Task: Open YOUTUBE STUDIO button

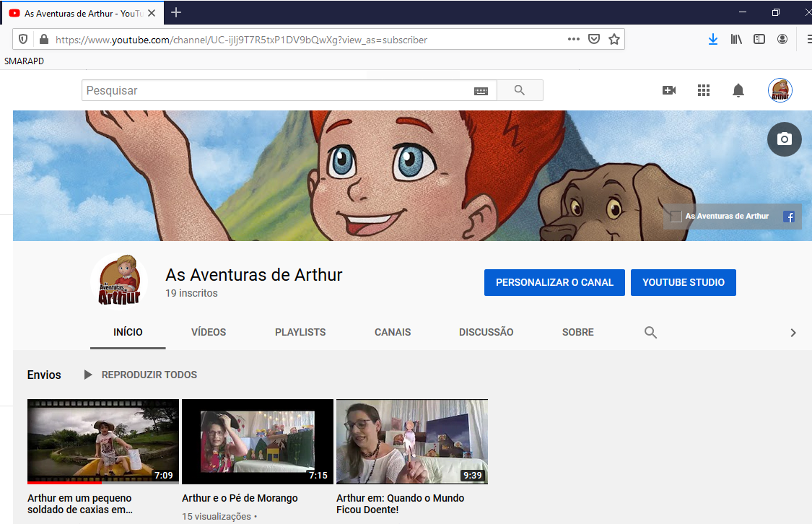Action: [x=683, y=282]
